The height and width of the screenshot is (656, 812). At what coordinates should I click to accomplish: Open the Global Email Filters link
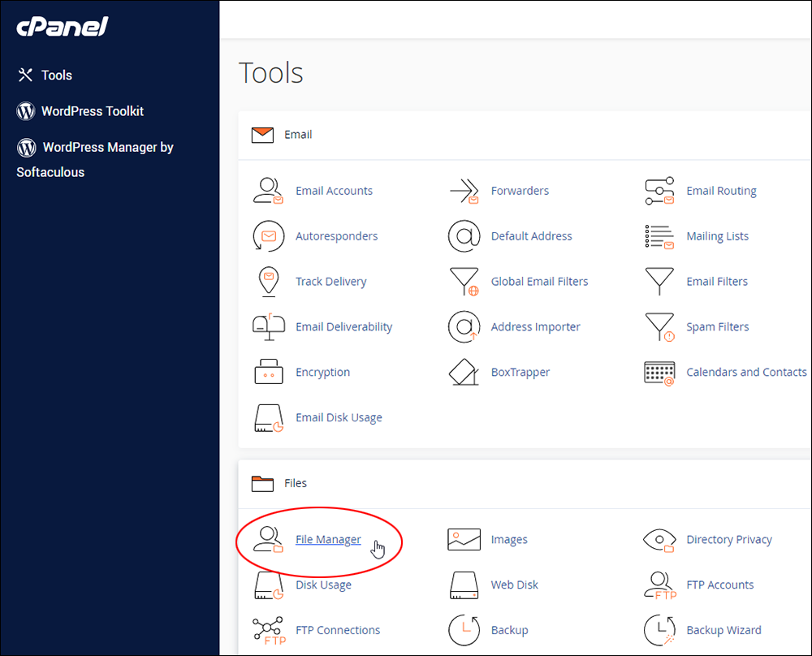(x=540, y=282)
